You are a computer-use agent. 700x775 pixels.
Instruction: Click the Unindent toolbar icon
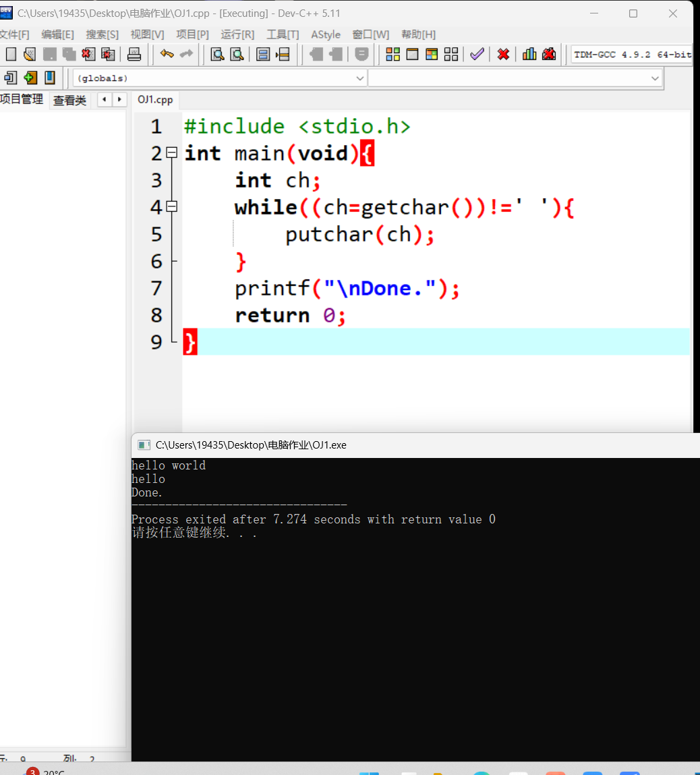(336, 54)
